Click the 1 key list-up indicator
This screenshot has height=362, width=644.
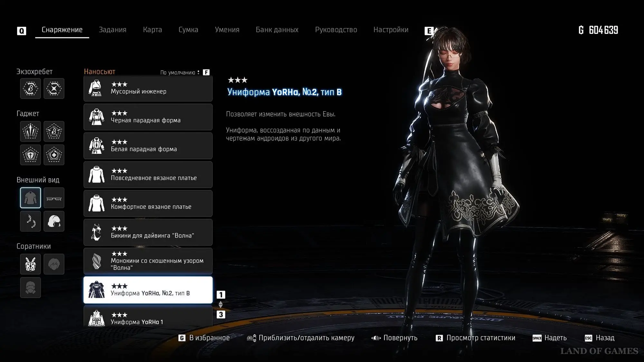click(x=221, y=295)
